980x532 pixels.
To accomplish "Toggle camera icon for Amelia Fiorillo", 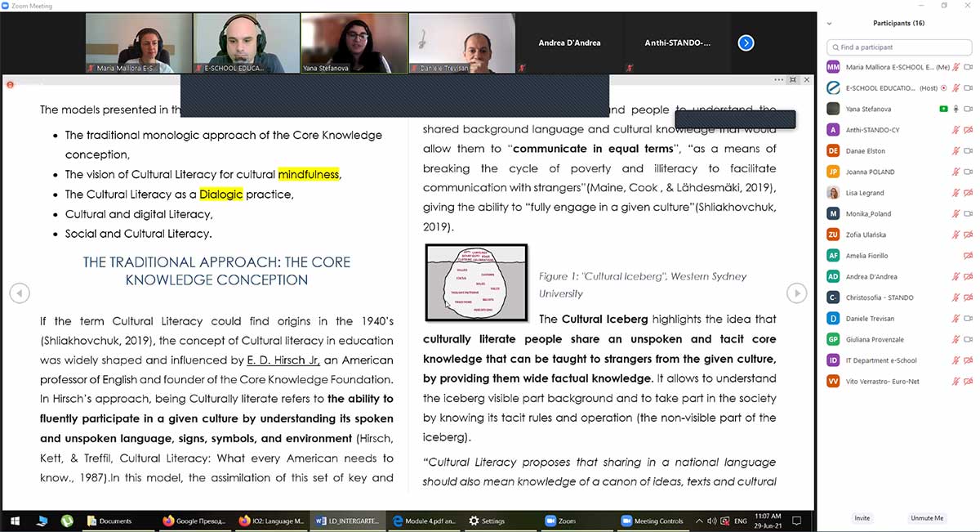I will 968,256.
